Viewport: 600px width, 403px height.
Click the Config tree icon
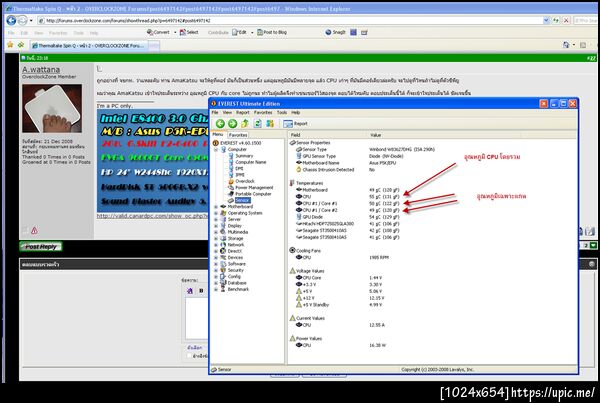tap(223, 276)
